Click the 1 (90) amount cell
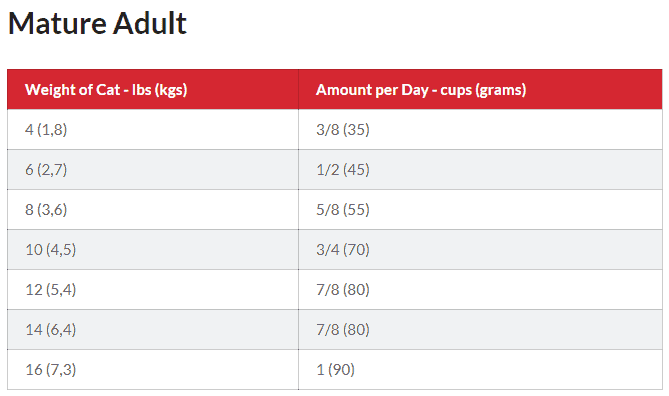The image size is (669, 396). 480,370
